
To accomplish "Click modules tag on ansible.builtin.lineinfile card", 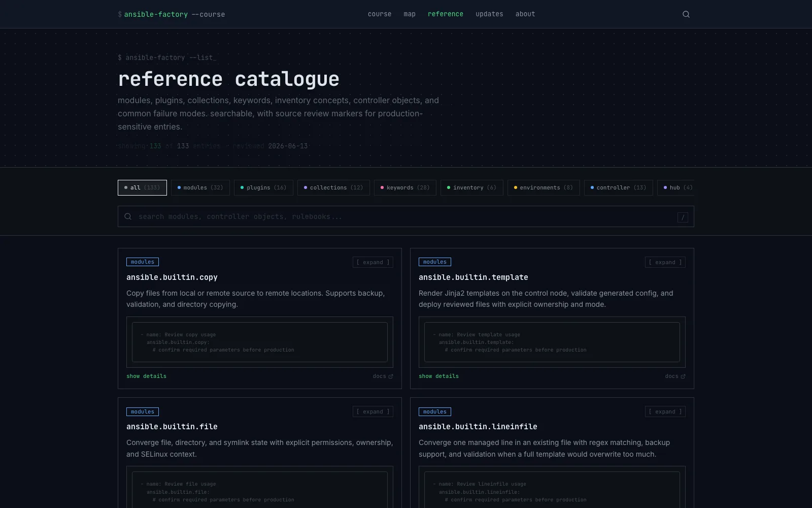I will [435, 411].
